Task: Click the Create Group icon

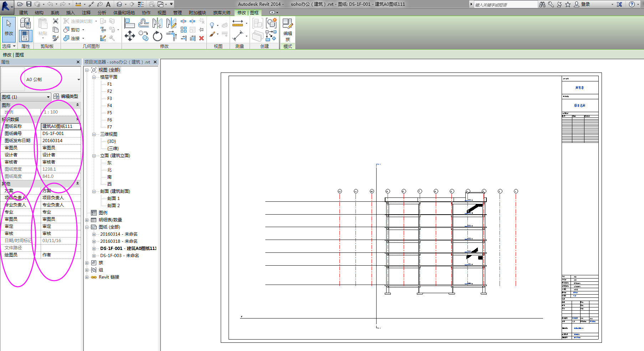Action: click(271, 23)
